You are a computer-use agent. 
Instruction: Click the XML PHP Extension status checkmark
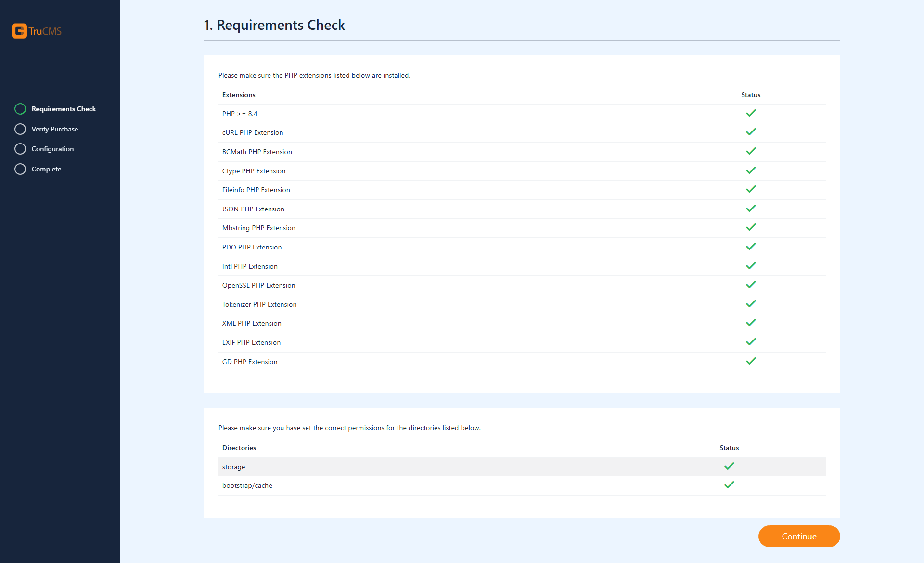751,323
